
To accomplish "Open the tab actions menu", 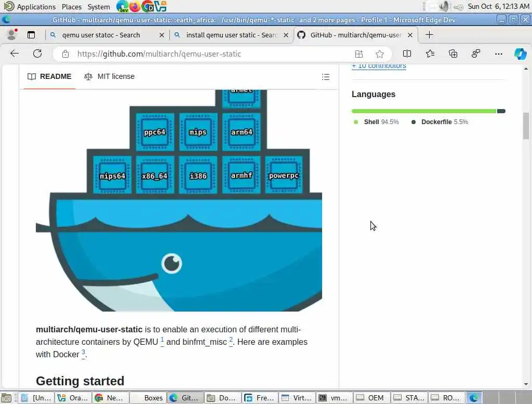I will tap(31, 35).
